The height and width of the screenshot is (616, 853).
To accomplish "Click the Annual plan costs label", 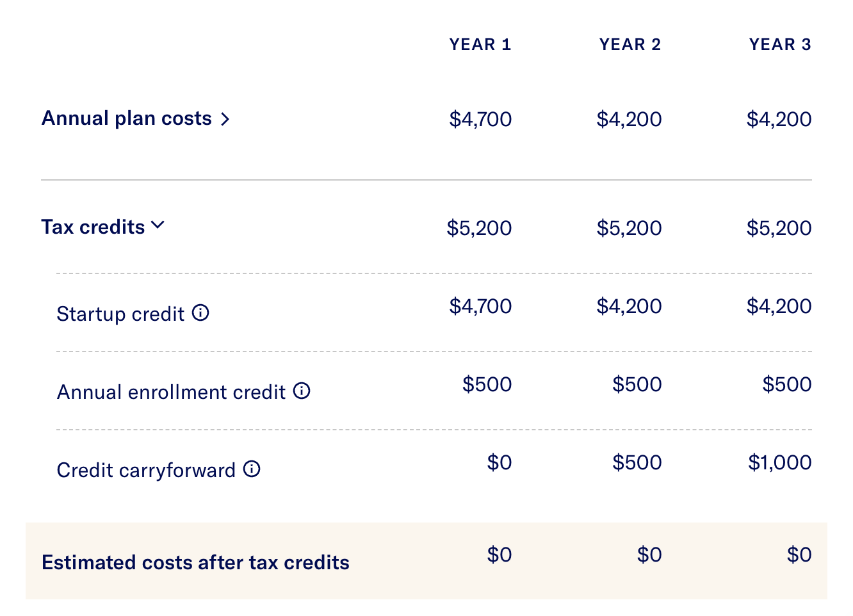I will (x=126, y=118).
